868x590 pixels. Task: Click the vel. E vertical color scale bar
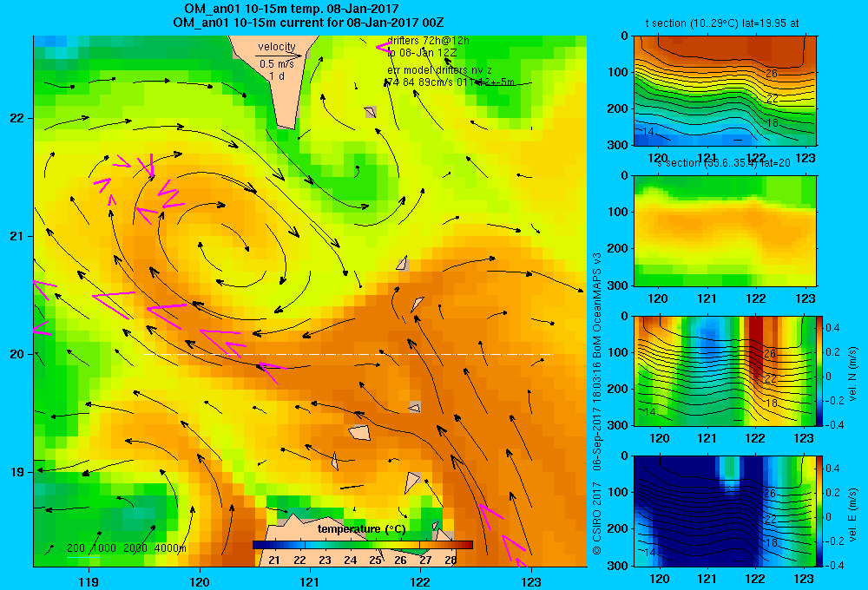pos(819,511)
